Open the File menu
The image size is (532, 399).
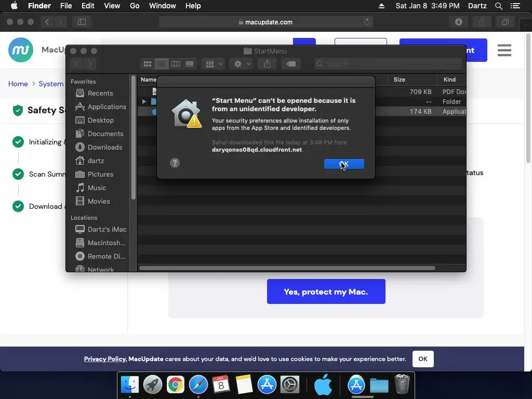click(66, 6)
